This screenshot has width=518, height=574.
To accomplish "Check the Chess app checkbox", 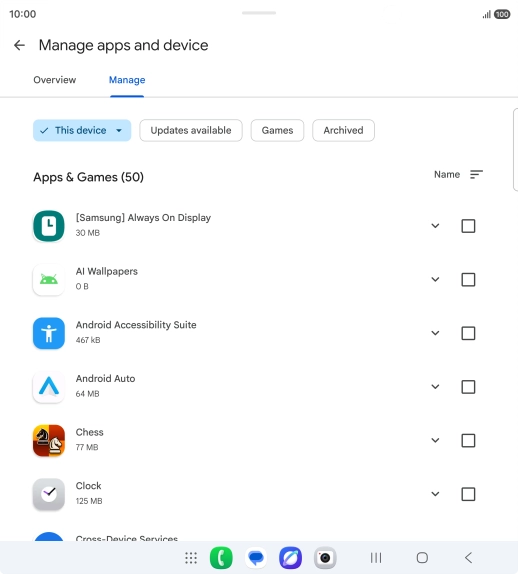I will click(468, 440).
